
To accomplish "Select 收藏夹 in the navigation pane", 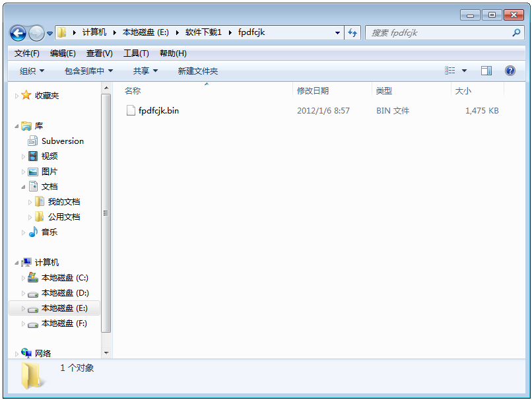I will pyautogui.click(x=47, y=96).
